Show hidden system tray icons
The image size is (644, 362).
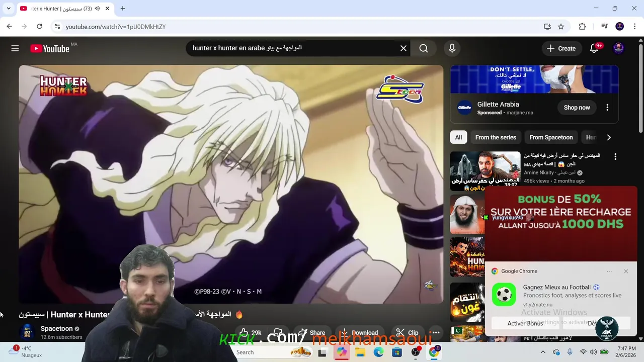pos(543,352)
